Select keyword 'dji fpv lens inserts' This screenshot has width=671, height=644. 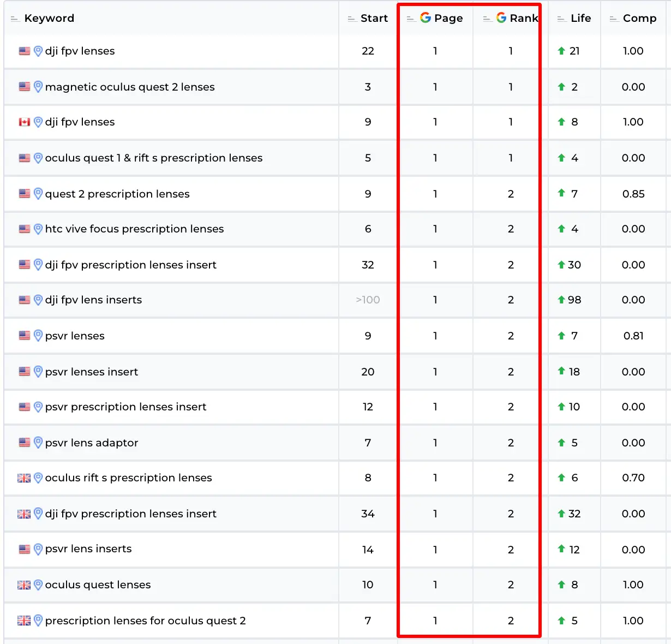point(93,300)
